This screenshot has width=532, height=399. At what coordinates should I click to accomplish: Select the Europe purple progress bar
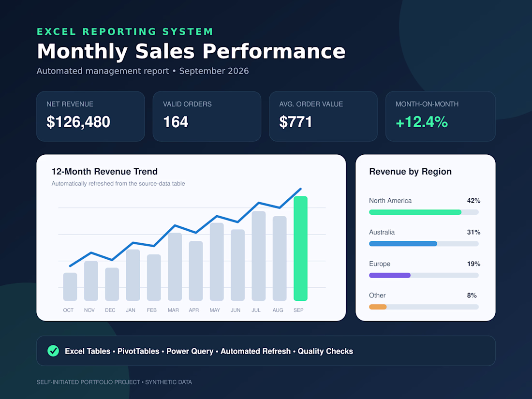click(390, 275)
